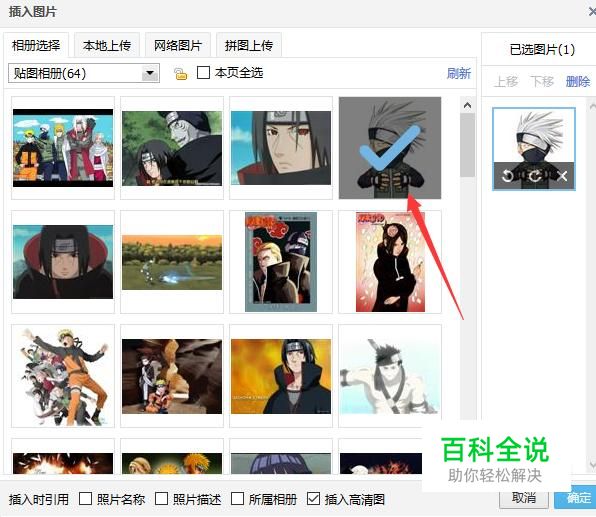Viewport: 596px width, 517px height.
Task: Click 删除 in the selected images panel
Action: (578, 81)
